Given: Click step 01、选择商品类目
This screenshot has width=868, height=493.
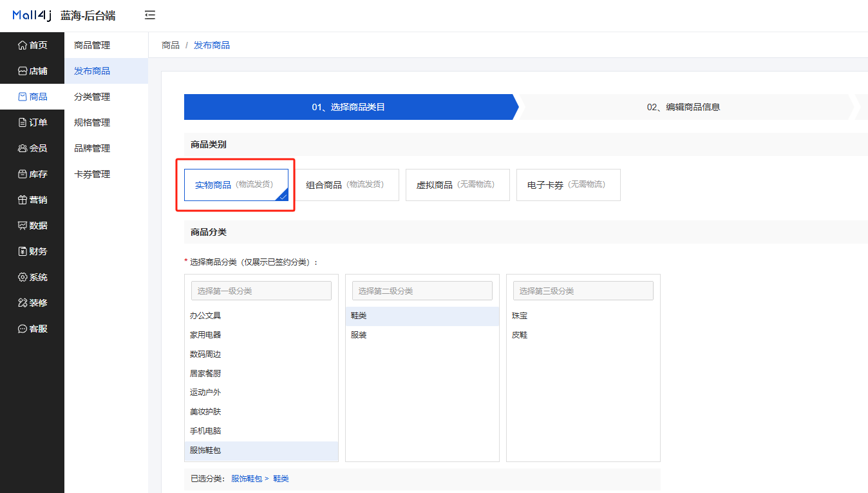Looking at the screenshot, I should point(351,107).
